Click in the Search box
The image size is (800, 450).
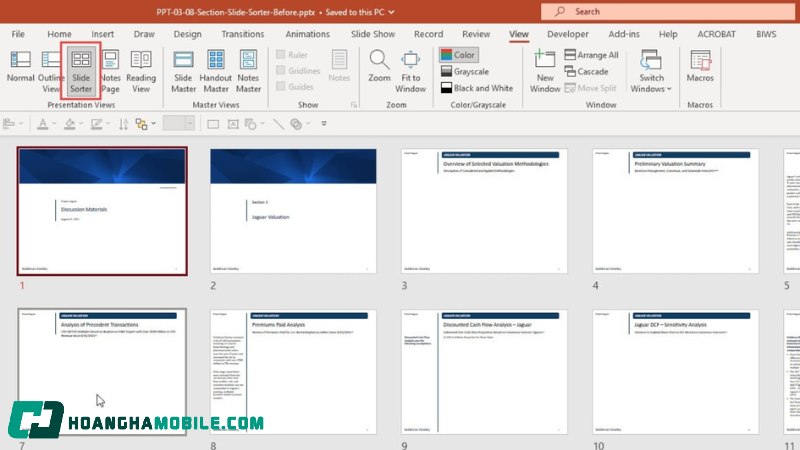(668, 11)
